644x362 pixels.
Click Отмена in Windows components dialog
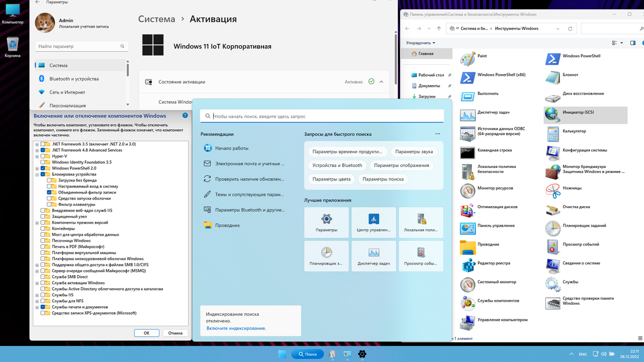click(176, 333)
